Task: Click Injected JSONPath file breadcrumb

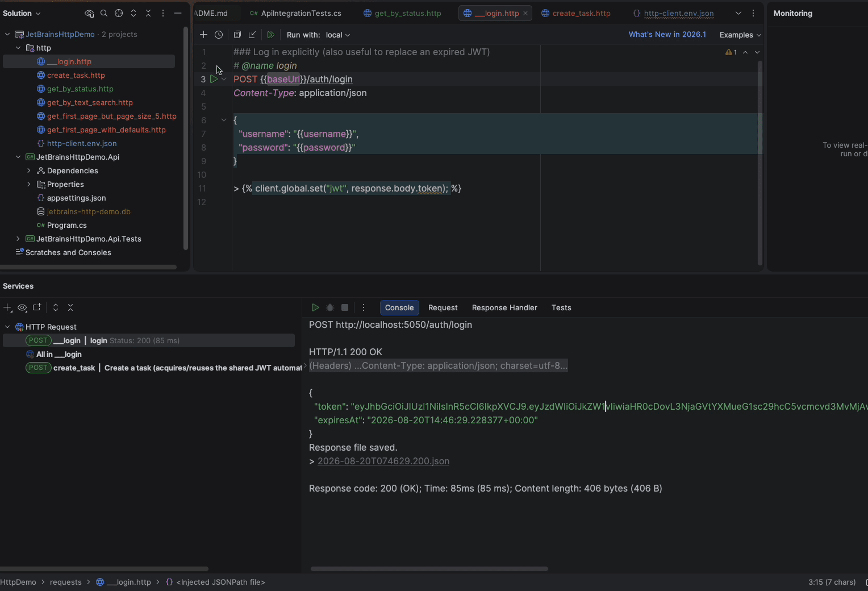Action: click(215, 582)
